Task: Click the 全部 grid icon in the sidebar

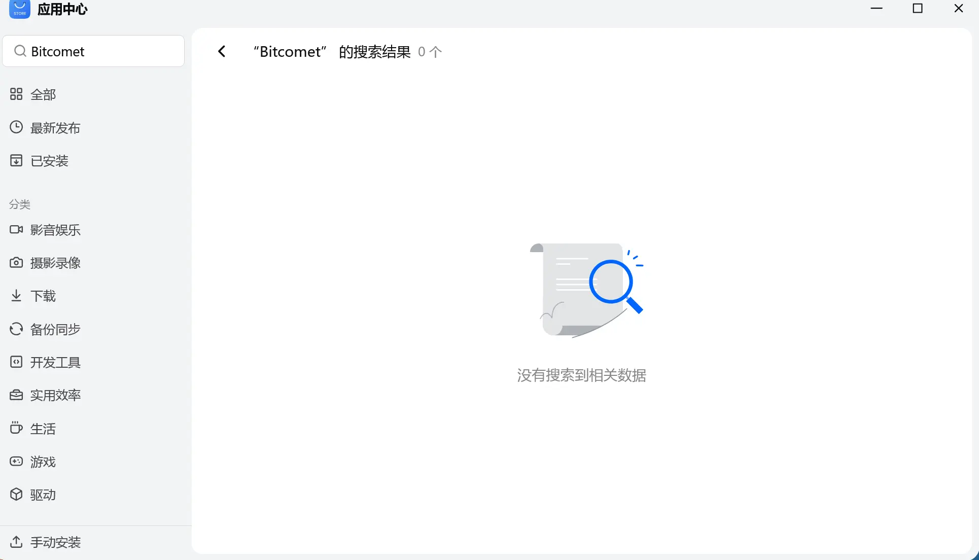Action: 16,94
